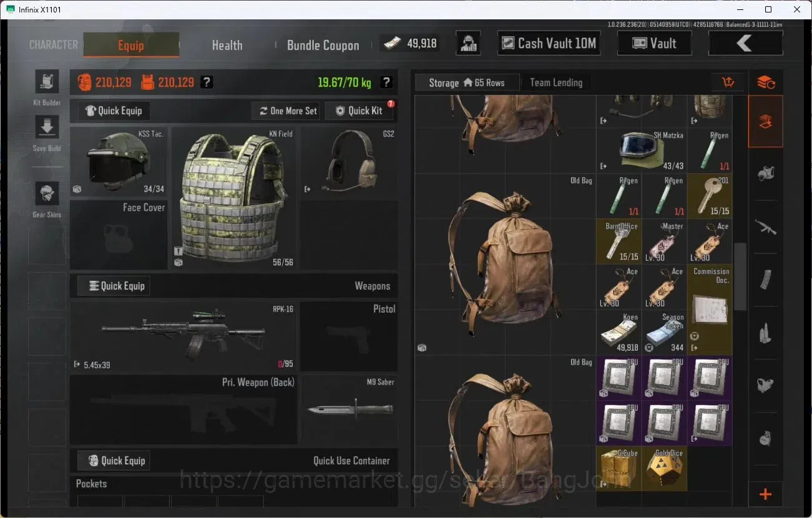Screen dimensions: 812x518
Task: Select the Season Token item
Action: [x=664, y=332]
